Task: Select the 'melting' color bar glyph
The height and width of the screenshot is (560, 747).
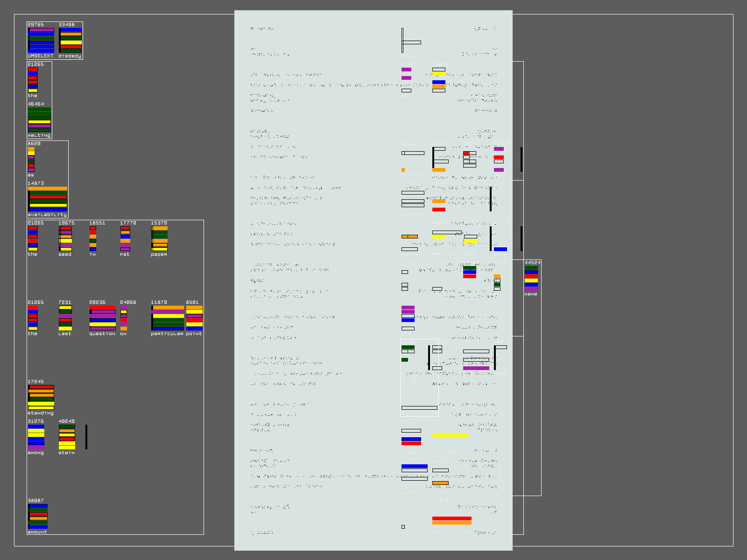Action: click(39, 119)
